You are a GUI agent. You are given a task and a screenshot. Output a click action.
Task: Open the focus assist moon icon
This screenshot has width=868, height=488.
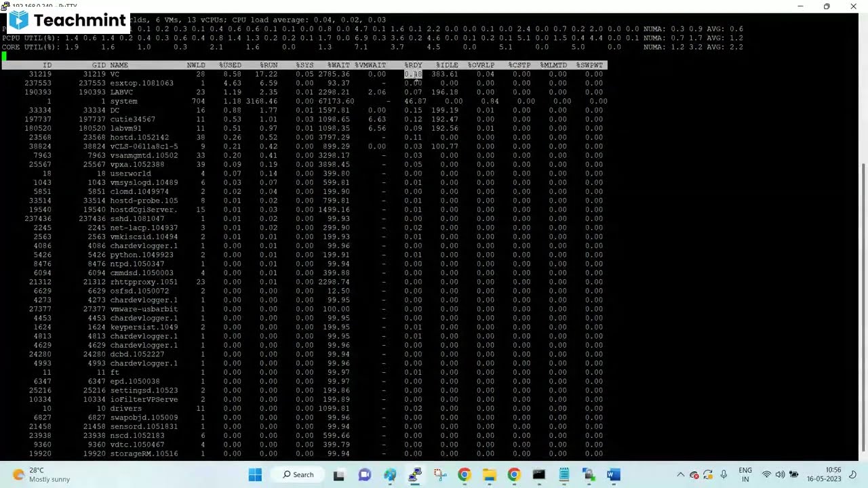(853, 475)
